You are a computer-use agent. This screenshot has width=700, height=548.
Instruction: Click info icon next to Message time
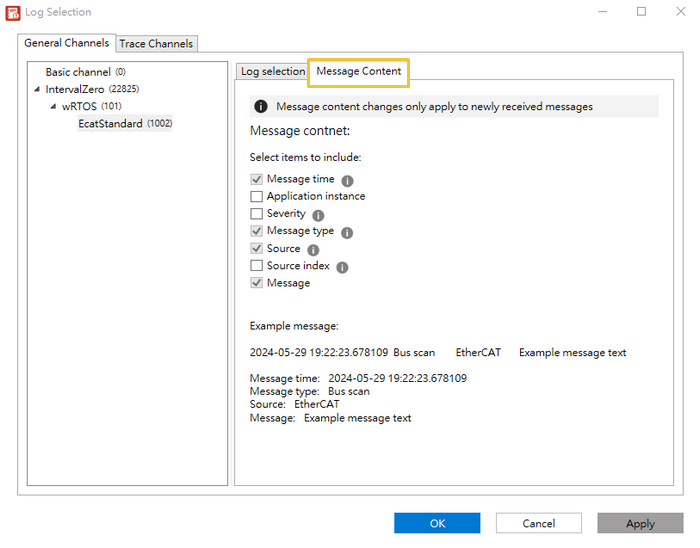(x=348, y=181)
